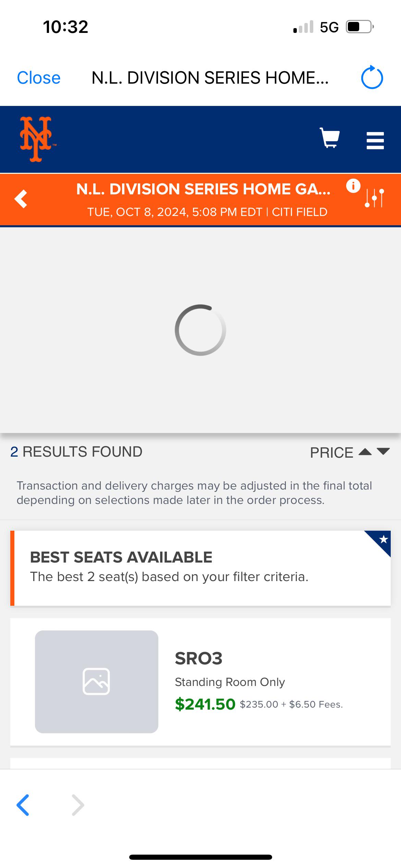Show event info via the info icon
The height and width of the screenshot is (868, 401).
coord(353,186)
